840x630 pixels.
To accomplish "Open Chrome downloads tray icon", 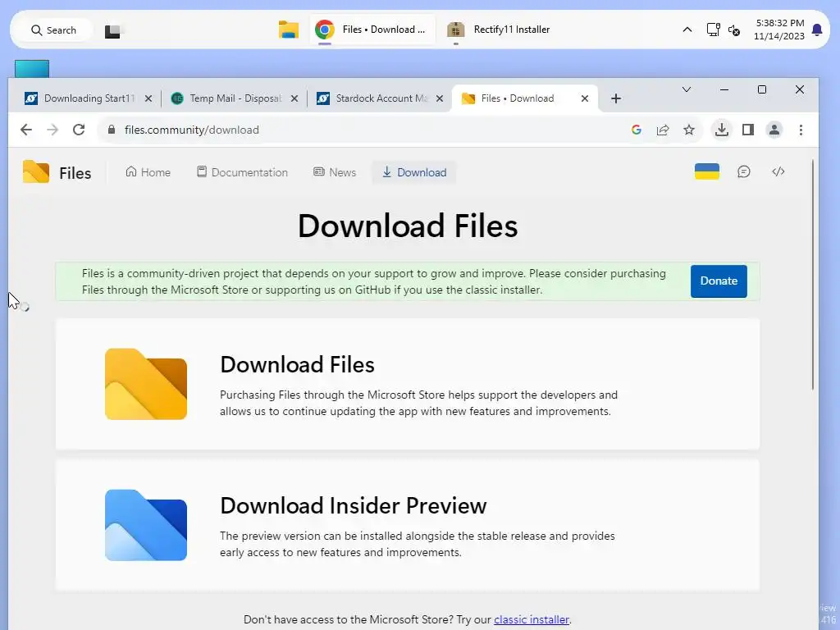I will pyautogui.click(x=722, y=130).
